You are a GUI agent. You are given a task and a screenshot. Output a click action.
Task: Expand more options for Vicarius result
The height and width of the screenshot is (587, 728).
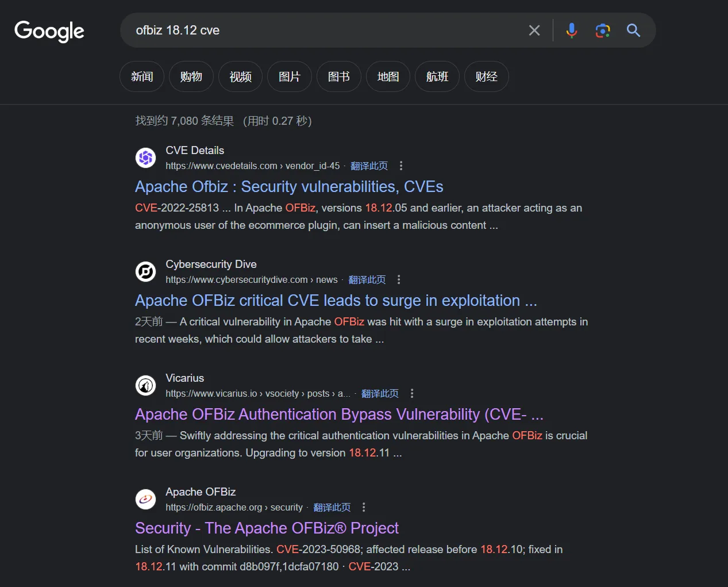click(x=412, y=393)
